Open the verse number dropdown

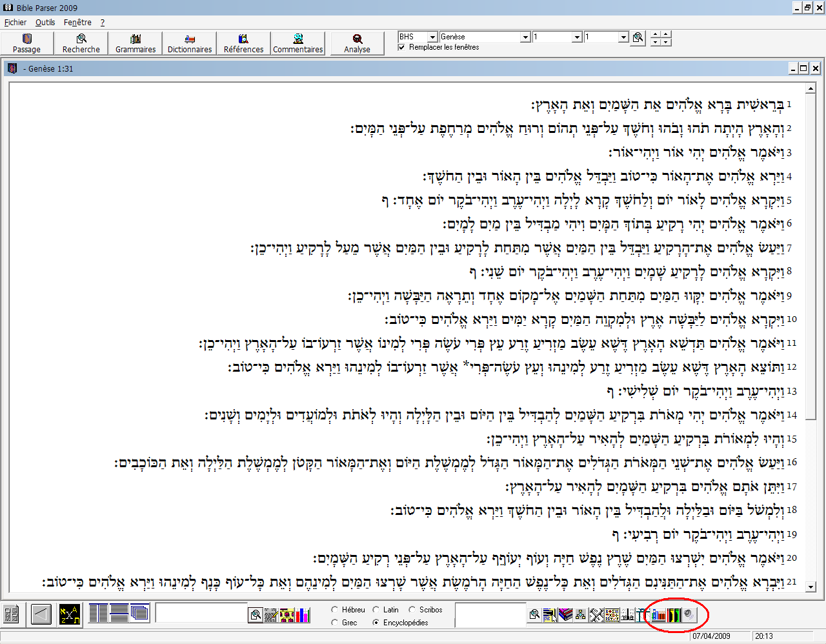click(623, 37)
